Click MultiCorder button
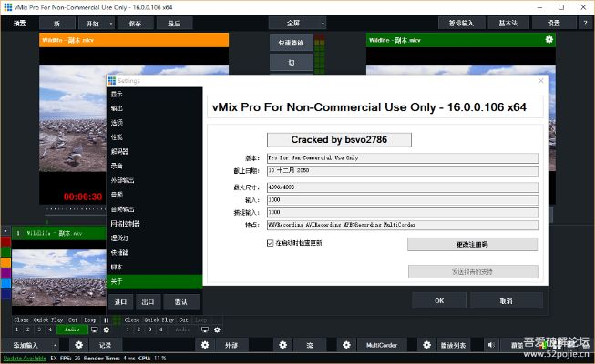Viewport: 595px width, 364px height. 382,345
